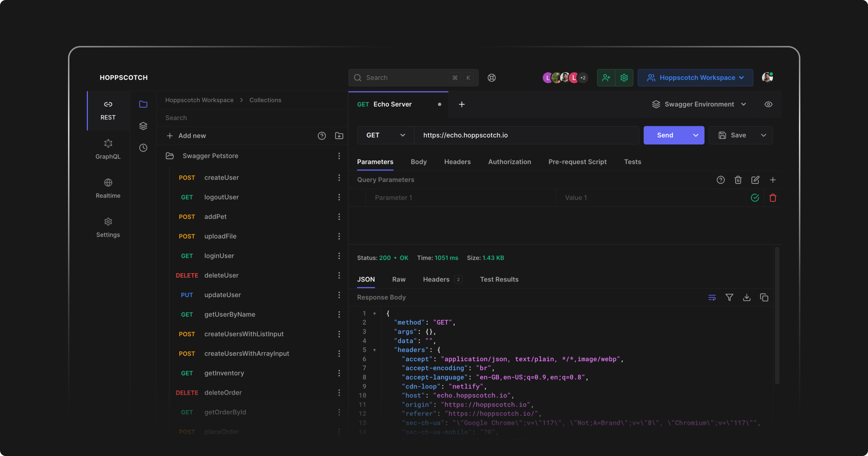Open the GraphQL panel
The height and width of the screenshot is (456, 868).
coord(109,149)
